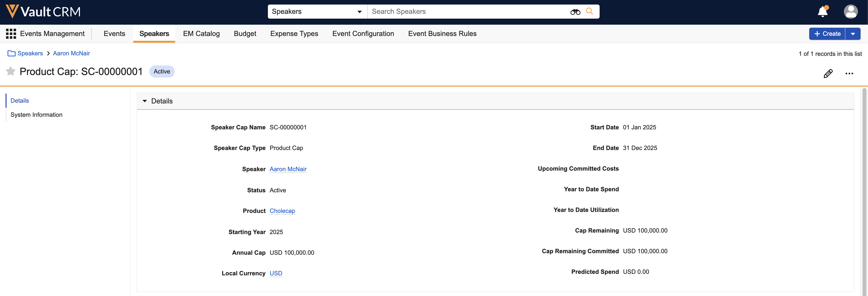Image resolution: width=868 pixels, height=296 pixels.
Task: Switch to the EM Catalog tab
Action: click(x=201, y=34)
